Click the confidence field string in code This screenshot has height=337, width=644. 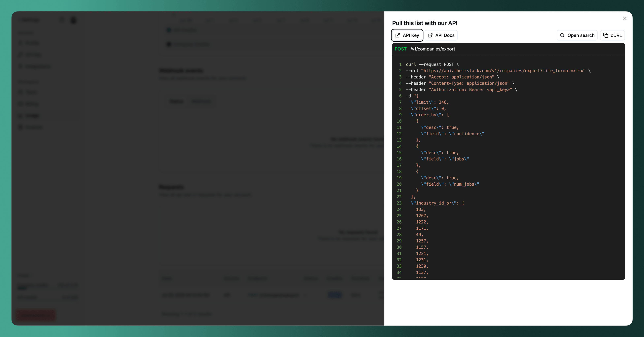[x=466, y=134]
